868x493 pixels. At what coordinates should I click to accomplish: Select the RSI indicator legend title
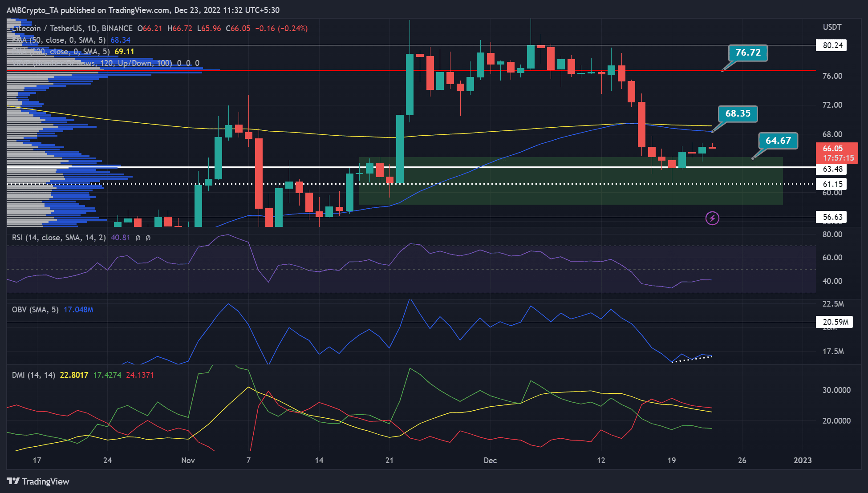pos(59,238)
